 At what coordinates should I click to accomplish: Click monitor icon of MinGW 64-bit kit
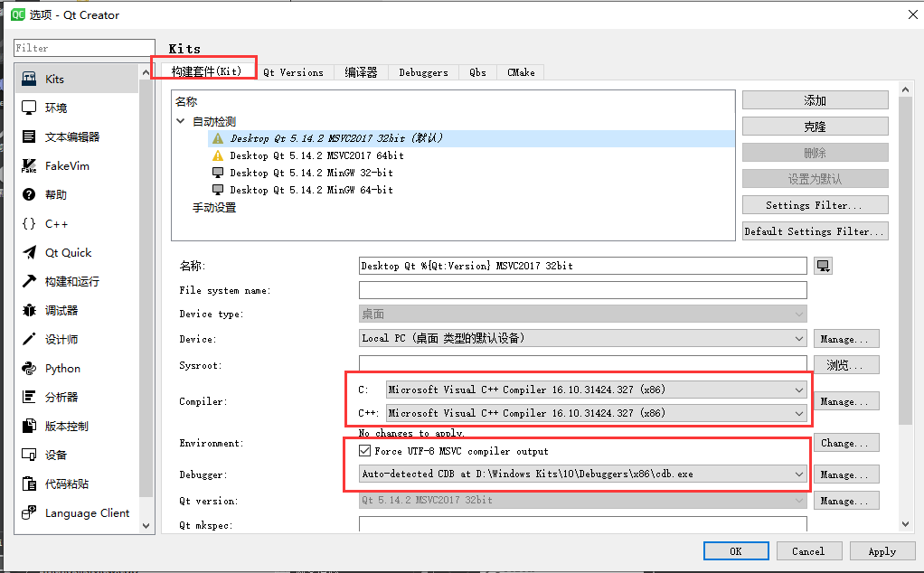[x=218, y=190]
